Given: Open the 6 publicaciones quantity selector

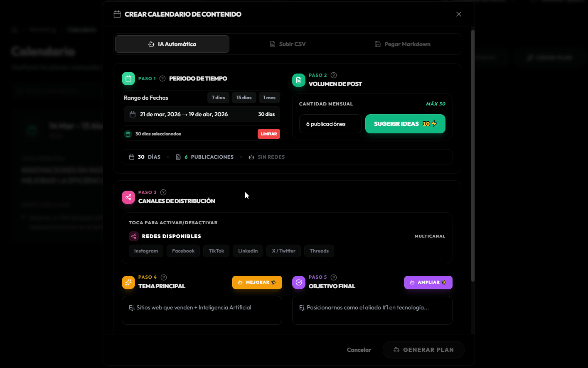Looking at the screenshot, I should click(330, 123).
